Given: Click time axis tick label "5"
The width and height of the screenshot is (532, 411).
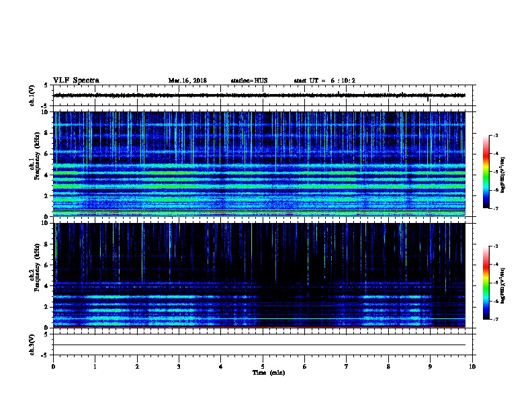Looking at the screenshot, I should click(x=263, y=367).
